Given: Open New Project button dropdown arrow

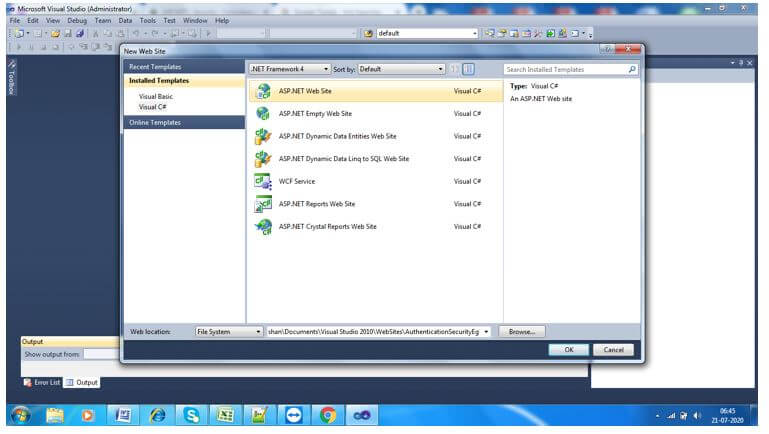Looking at the screenshot, I should point(28,33).
